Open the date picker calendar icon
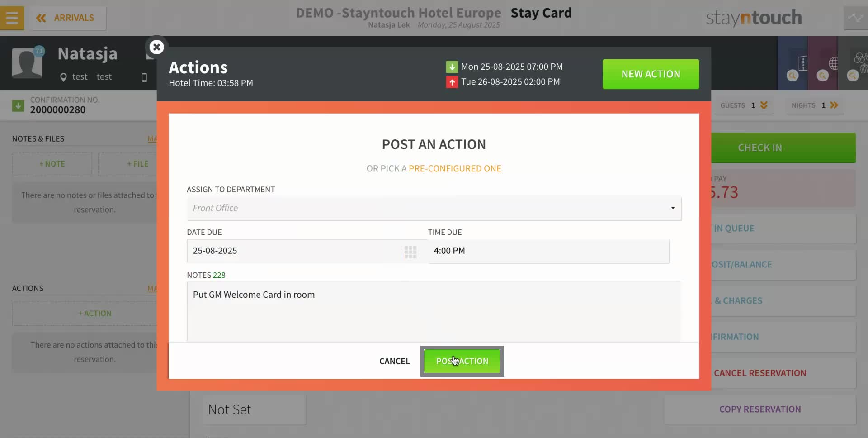Image resolution: width=868 pixels, height=438 pixels. coord(410,252)
